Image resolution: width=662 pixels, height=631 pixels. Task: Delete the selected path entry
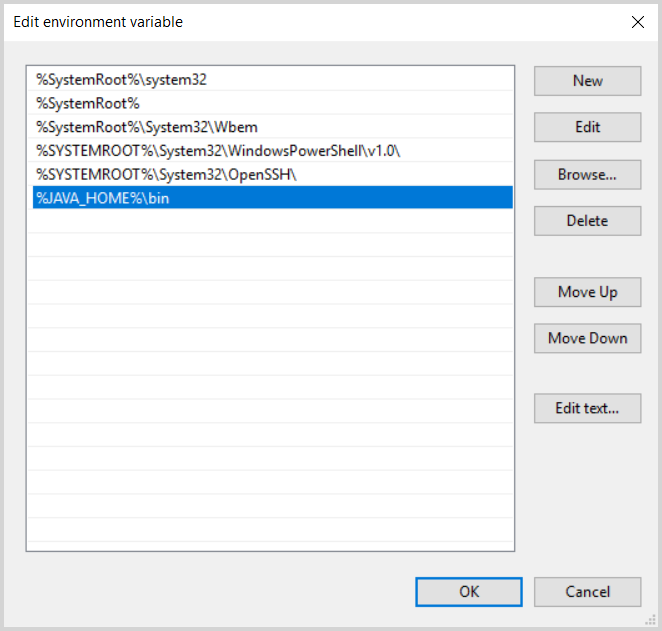point(587,220)
